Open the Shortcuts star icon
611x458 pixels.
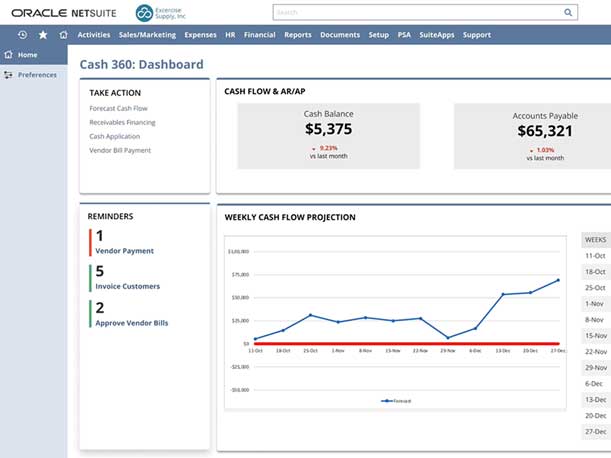tap(43, 35)
